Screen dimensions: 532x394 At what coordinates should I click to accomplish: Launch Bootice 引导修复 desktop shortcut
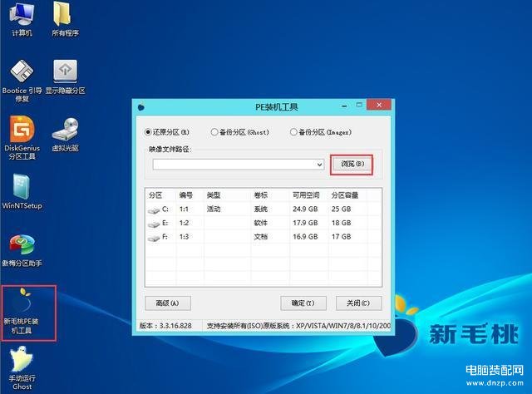coord(22,71)
